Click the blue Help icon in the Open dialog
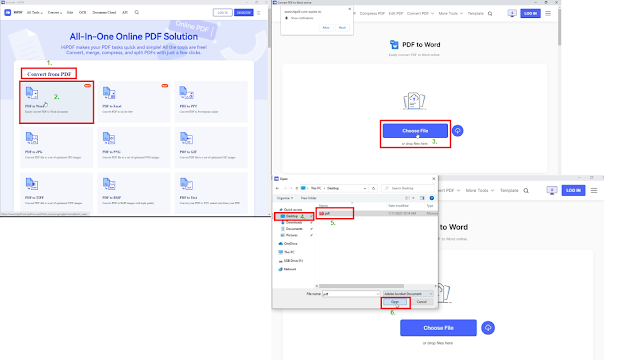 432,198
